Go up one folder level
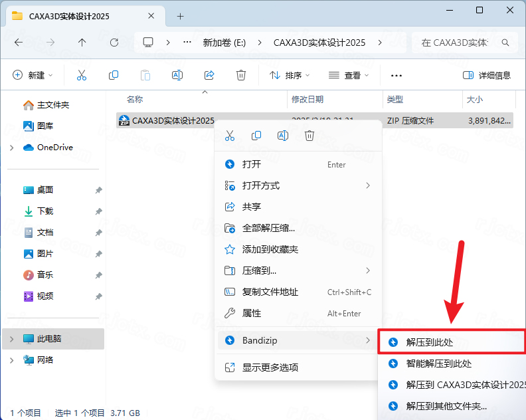Image resolution: width=526 pixels, height=420 pixels. tap(82, 42)
